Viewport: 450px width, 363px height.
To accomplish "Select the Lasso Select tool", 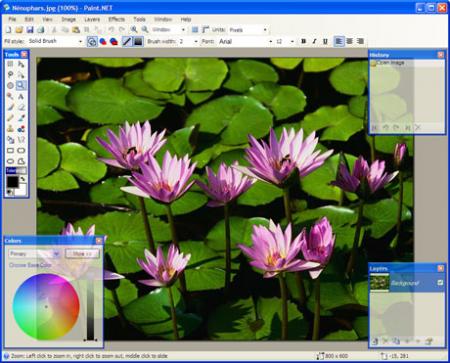I will (10, 75).
